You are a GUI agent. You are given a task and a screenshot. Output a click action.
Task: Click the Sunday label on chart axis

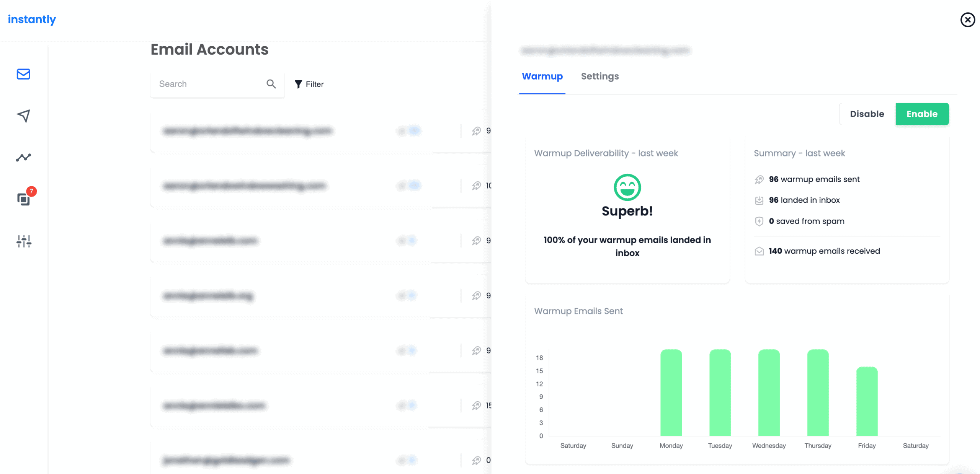[x=622, y=445]
